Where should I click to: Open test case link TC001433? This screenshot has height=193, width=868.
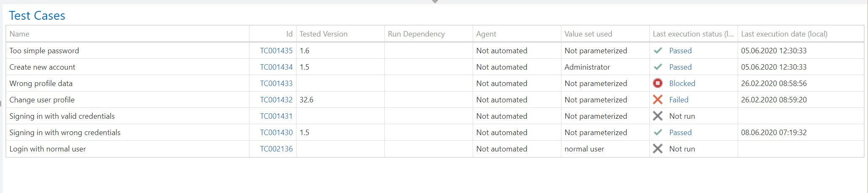(276, 83)
